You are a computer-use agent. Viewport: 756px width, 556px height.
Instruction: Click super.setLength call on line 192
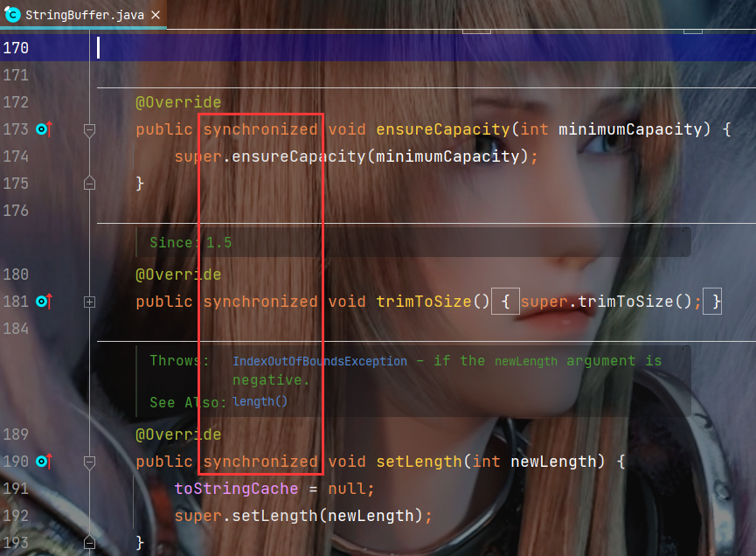(302, 516)
